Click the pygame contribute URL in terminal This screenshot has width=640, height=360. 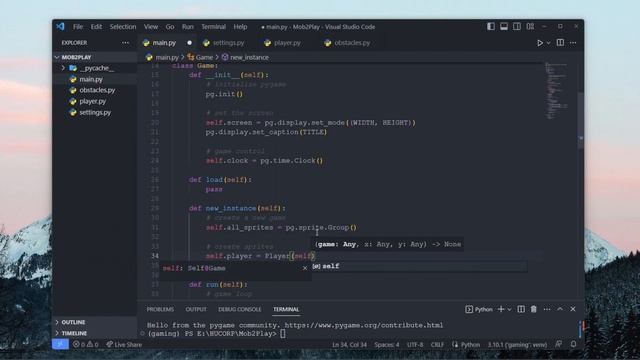(x=364, y=325)
